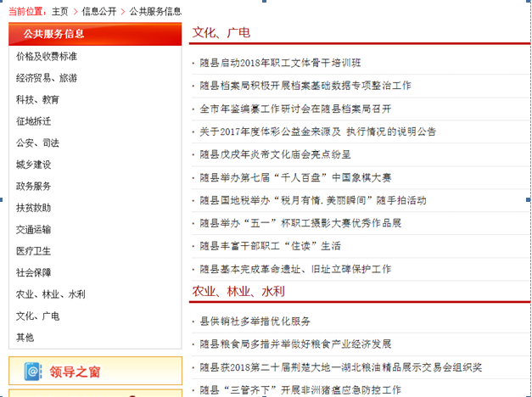Select 扶贫救助 in the sidebar

[x=33, y=208]
